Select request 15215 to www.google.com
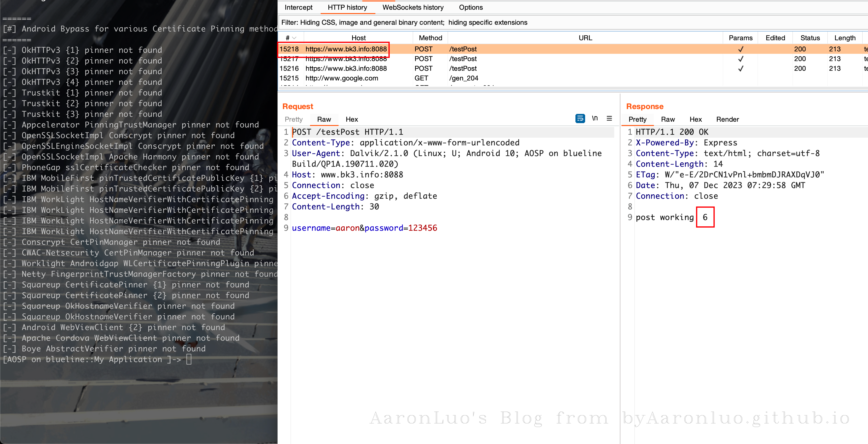Viewport: 868px width, 444px height. click(x=341, y=78)
